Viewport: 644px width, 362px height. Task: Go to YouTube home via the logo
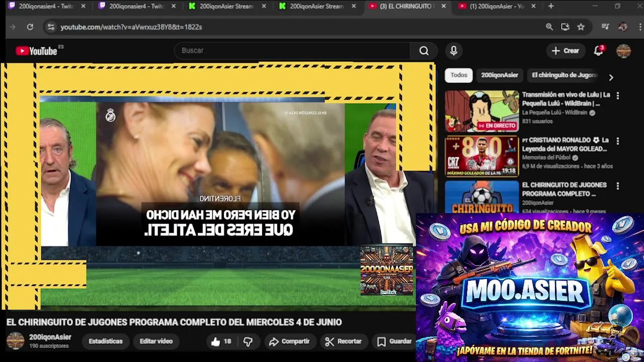click(x=36, y=51)
